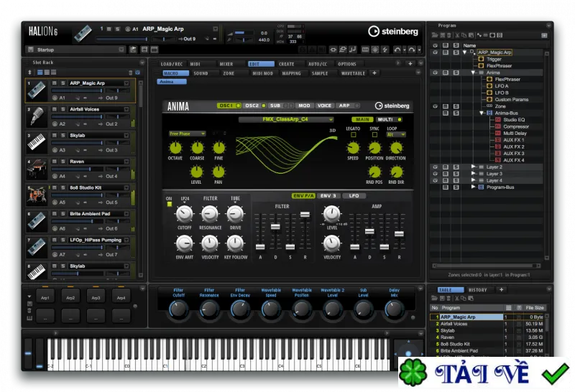Click the Raven piano slot thumbnail
The width and height of the screenshot is (575, 392).
point(37,169)
